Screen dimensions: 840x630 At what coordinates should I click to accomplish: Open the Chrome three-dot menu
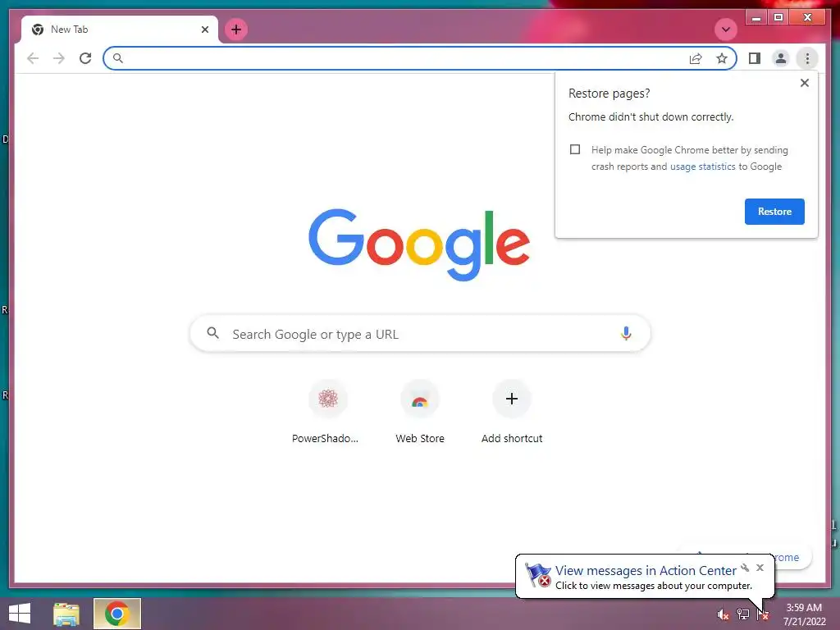807,58
